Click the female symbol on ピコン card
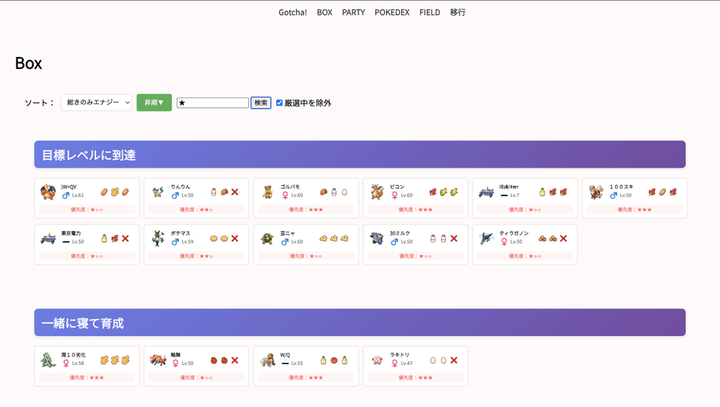The height and width of the screenshot is (407, 720). pos(394,195)
